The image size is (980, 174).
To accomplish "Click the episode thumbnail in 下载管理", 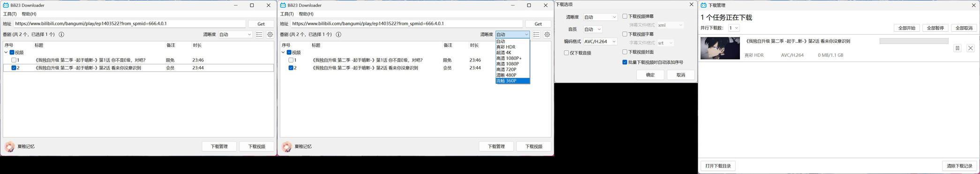I will tap(720, 48).
